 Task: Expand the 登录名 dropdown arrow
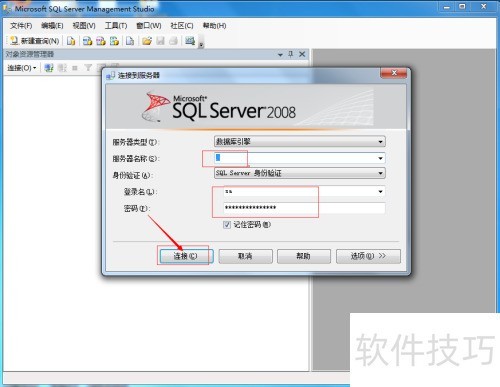click(x=380, y=192)
